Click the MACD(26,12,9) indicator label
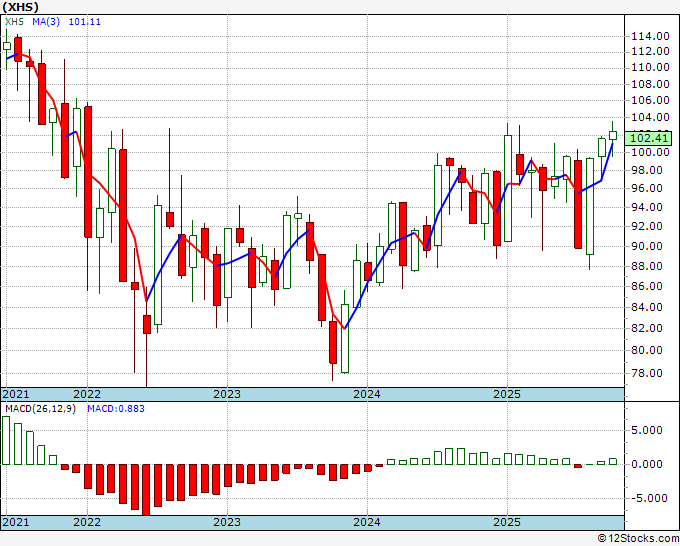 tap(40, 409)
